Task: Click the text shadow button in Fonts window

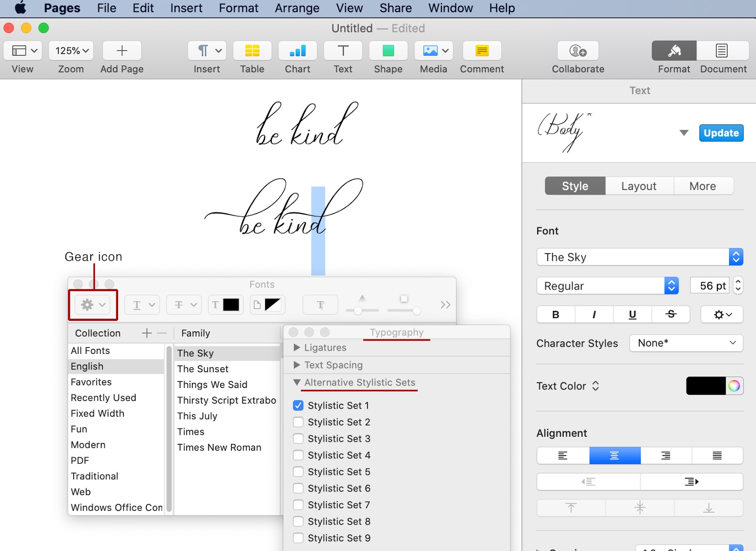Action: tap(320, 305)
